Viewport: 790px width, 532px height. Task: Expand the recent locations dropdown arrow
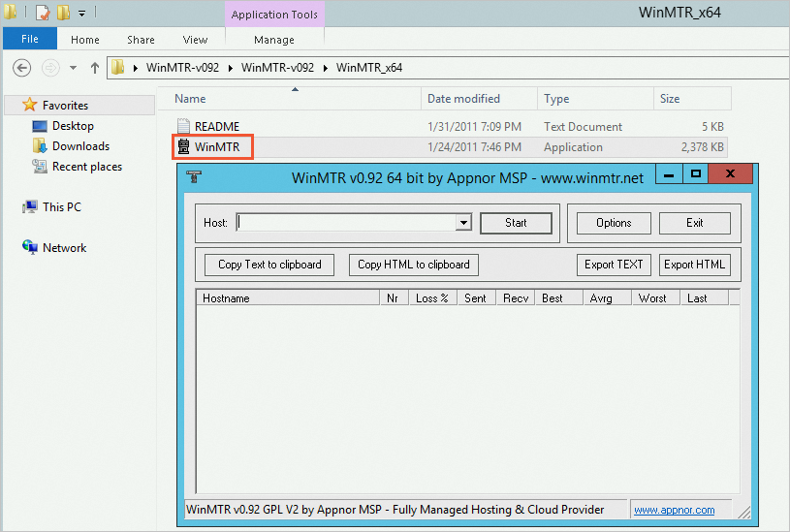point(73,68)
